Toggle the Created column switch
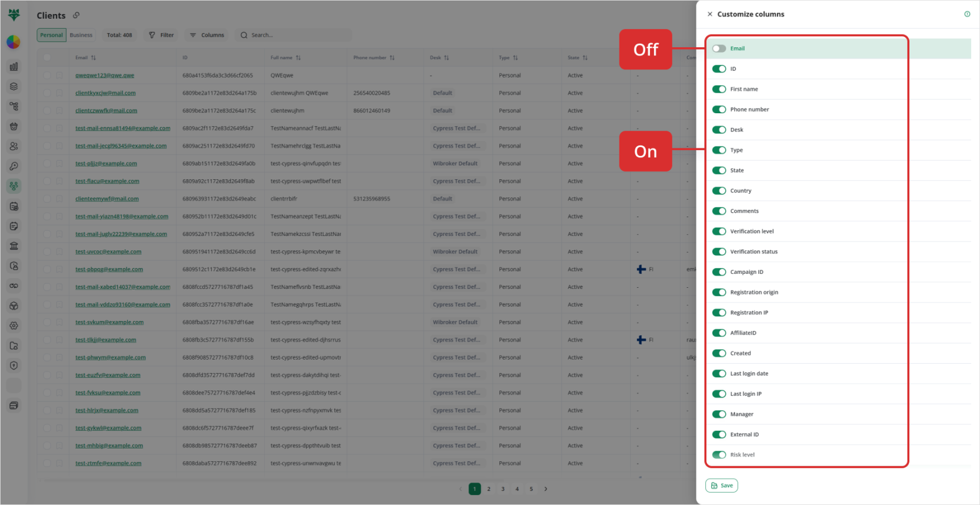Screen dimensions: 980x505 tap(719, 353)
